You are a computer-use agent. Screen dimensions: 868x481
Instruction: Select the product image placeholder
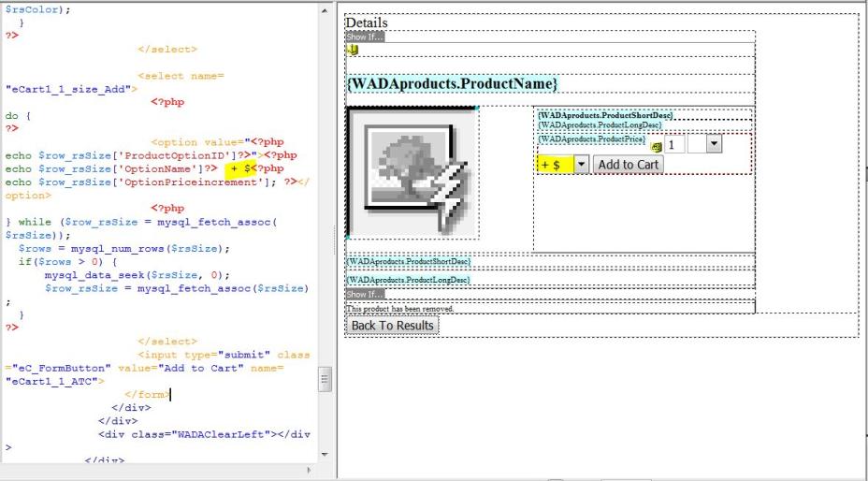click(412, 172)
